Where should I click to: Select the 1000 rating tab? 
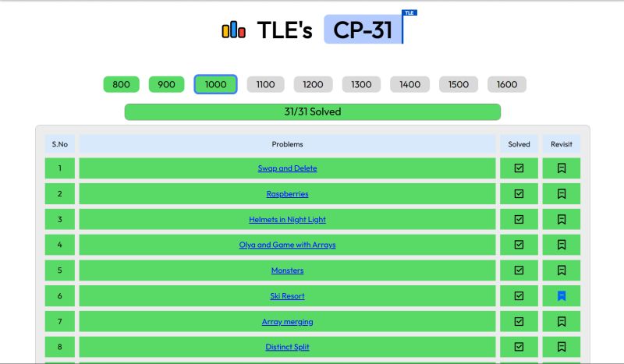216,84
